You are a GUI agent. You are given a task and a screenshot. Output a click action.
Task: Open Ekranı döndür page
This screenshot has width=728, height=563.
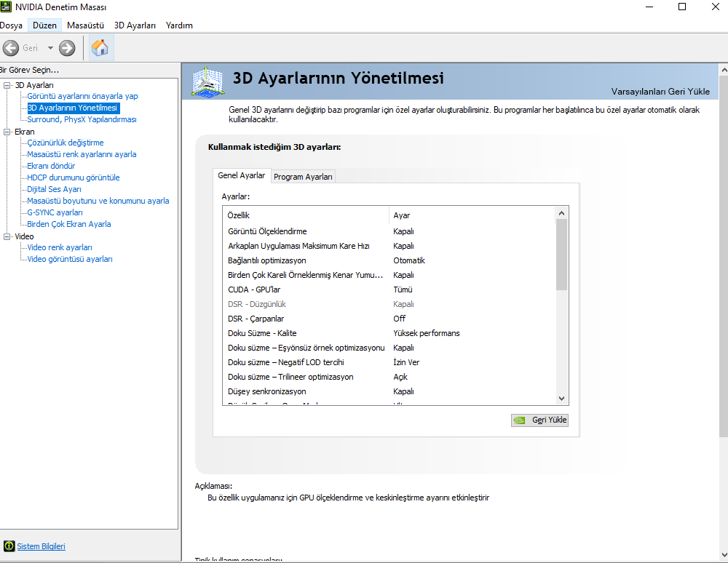click(x=51, y=166)
